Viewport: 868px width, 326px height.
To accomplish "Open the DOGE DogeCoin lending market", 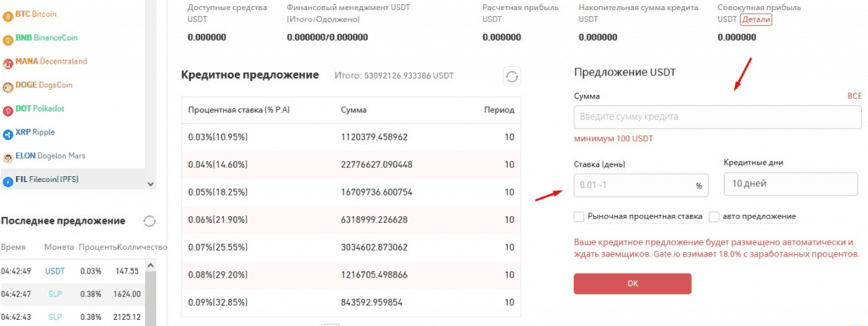I will [44, 85].
